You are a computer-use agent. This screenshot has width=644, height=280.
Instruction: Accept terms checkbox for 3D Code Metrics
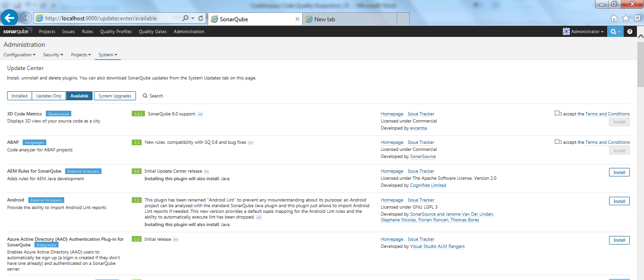point(557,114)
